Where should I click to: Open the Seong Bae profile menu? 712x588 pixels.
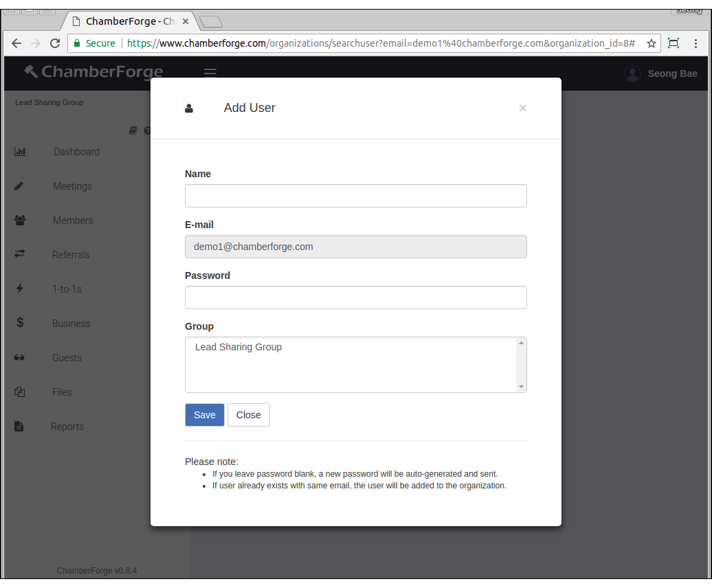(660, 73)
